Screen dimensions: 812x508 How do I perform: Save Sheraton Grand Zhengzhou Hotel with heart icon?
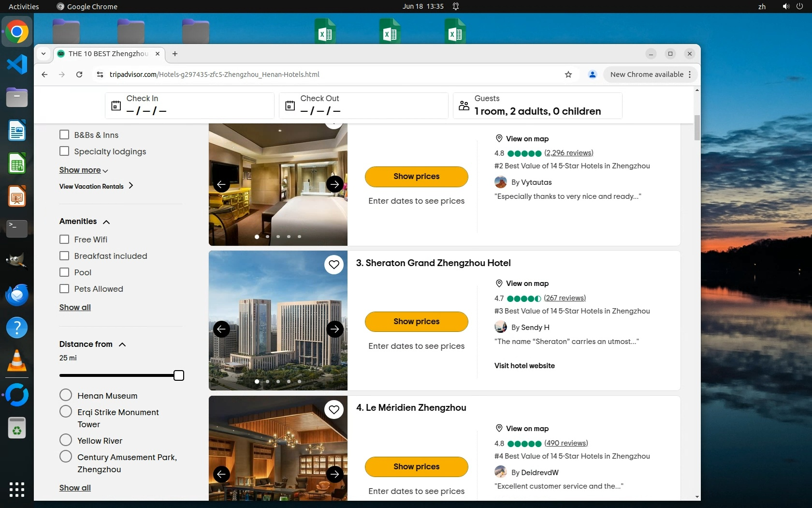[x=333, y=265]
